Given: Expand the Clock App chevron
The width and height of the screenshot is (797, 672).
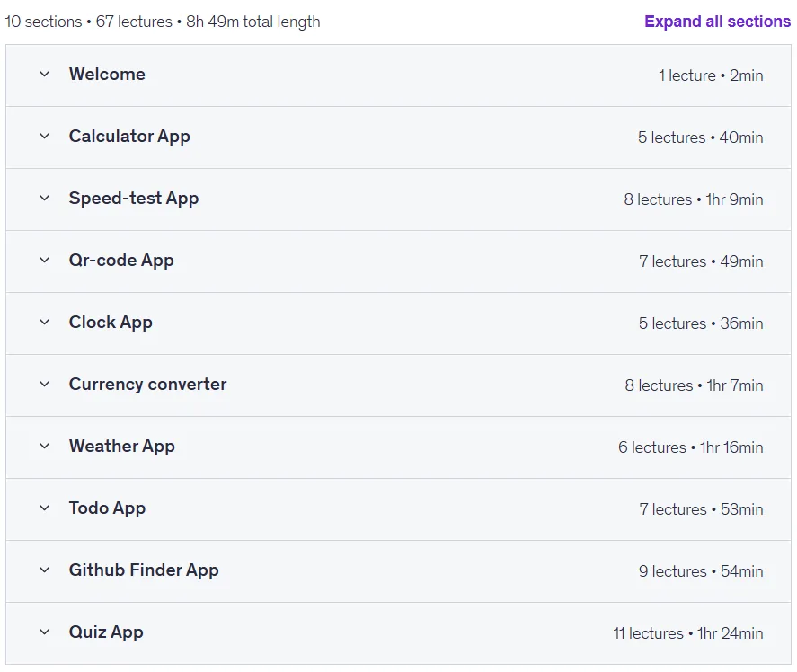Looking at the screenshot, I should pyautogui.click(x=45, y=323).
